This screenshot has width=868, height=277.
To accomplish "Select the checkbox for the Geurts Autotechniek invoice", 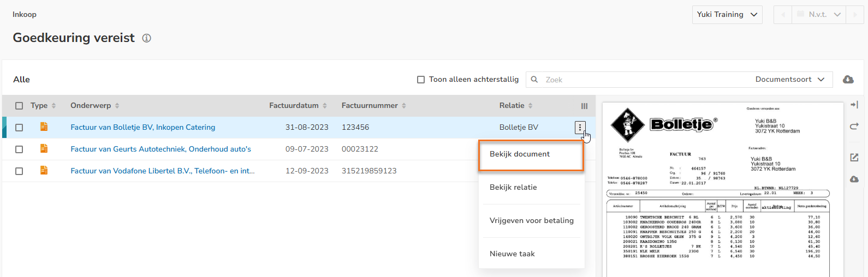I will click(19, 149).
